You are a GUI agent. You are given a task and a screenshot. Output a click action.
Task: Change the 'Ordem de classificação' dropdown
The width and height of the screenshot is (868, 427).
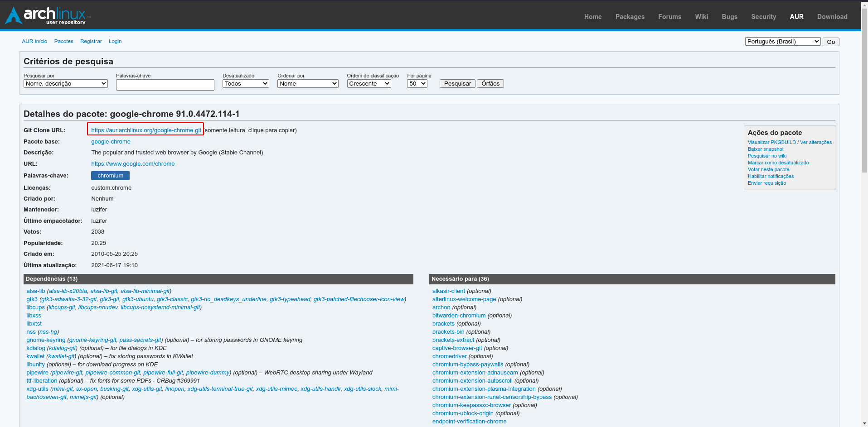[369, 84]
